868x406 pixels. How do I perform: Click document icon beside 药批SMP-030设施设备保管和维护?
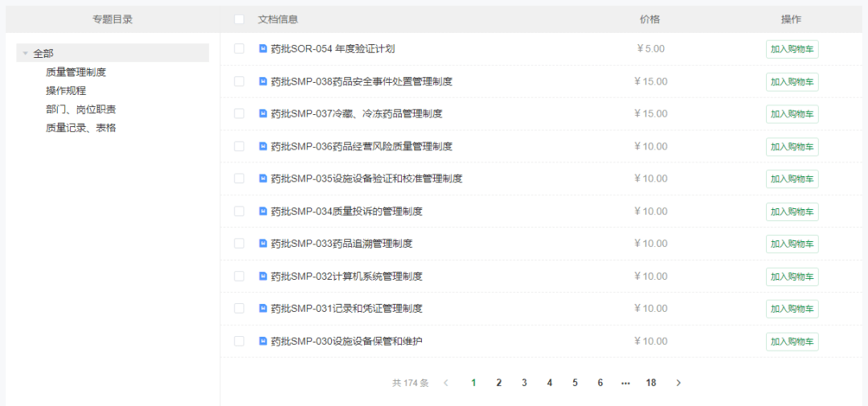tap(263, 341)
